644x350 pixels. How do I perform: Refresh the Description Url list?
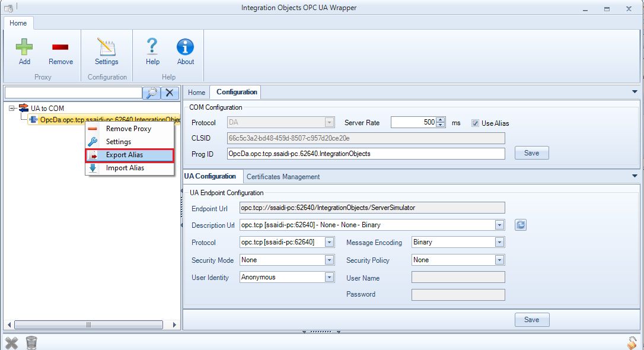[521, 225]
